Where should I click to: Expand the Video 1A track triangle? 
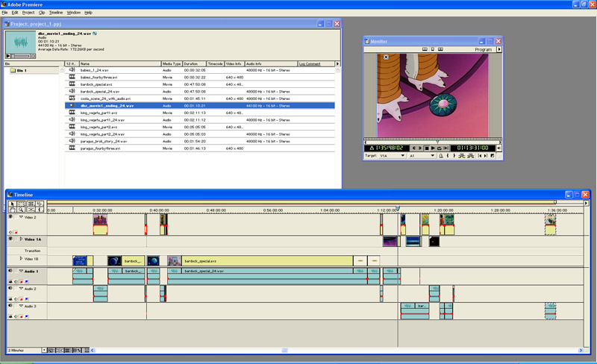click(x=21, y=239)
